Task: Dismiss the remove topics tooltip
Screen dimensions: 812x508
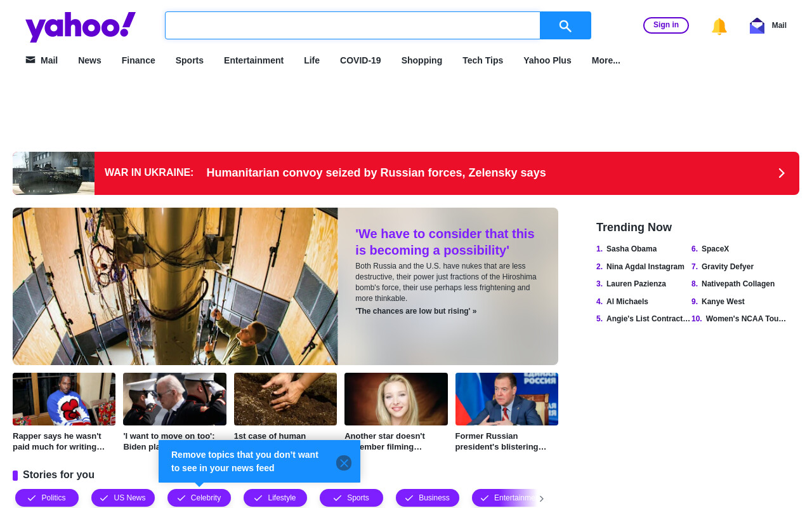Action: (344, 463)
